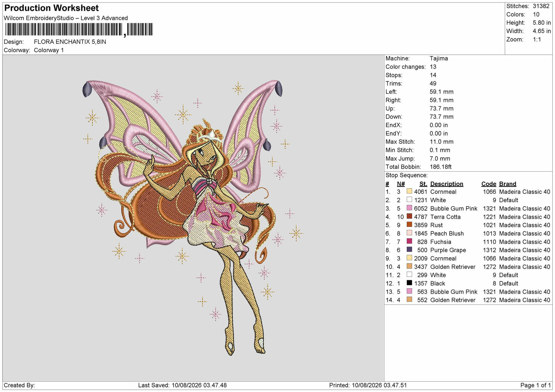555x392 pixels.
Task: Click the 'Peach Blush' description text
Action: tap(447, 233)
